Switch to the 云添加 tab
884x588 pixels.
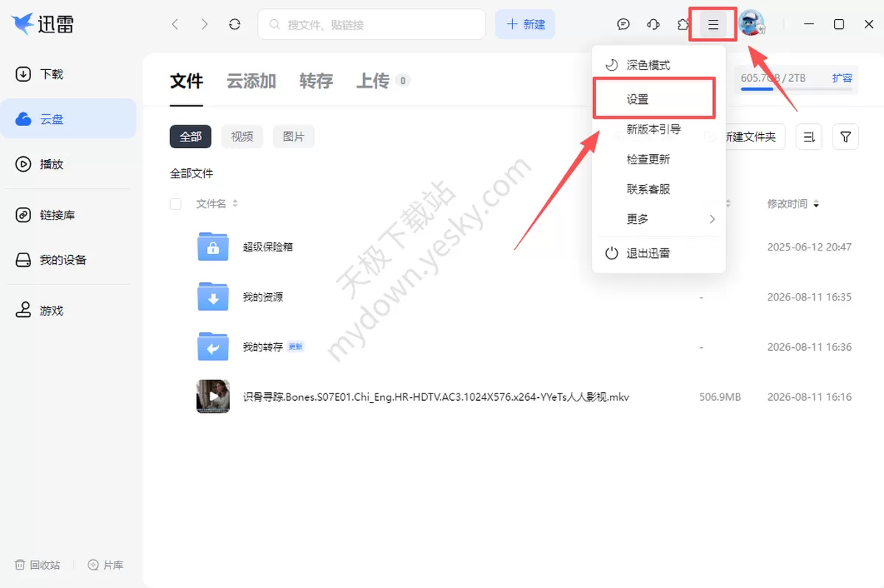point(251,81)
